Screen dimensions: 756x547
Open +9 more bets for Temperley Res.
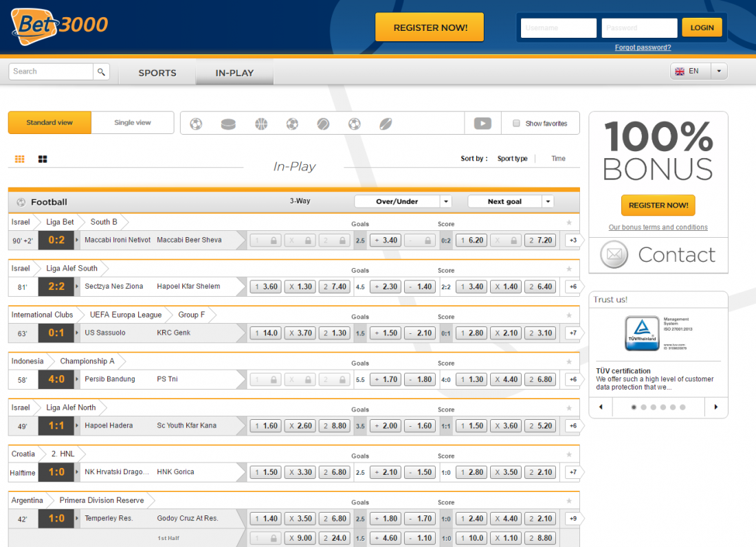point(572,519)
